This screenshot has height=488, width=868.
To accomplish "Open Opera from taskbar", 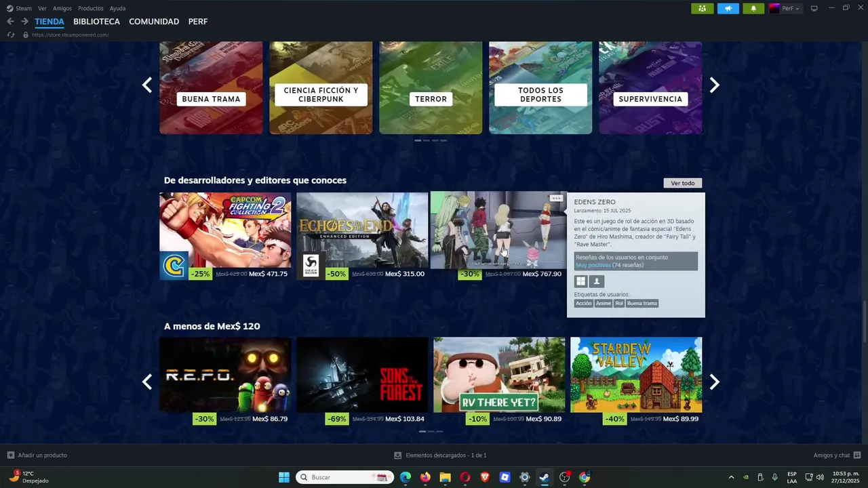I will pos(465,477).
